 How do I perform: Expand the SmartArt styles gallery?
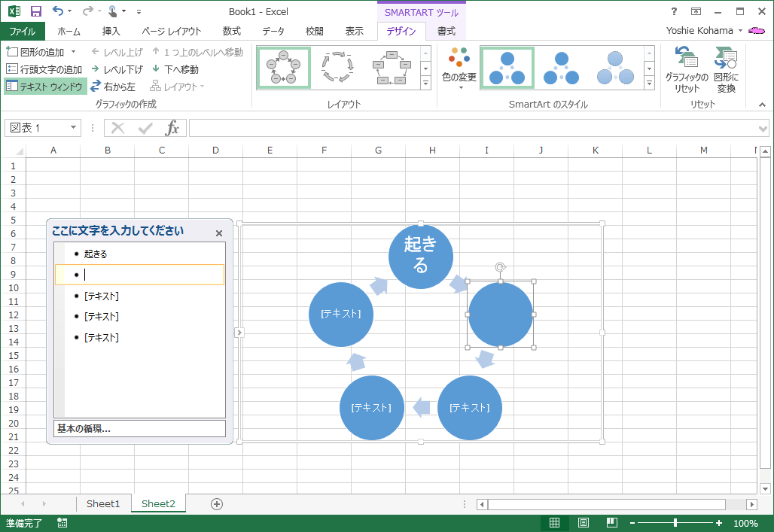(650, 84)
